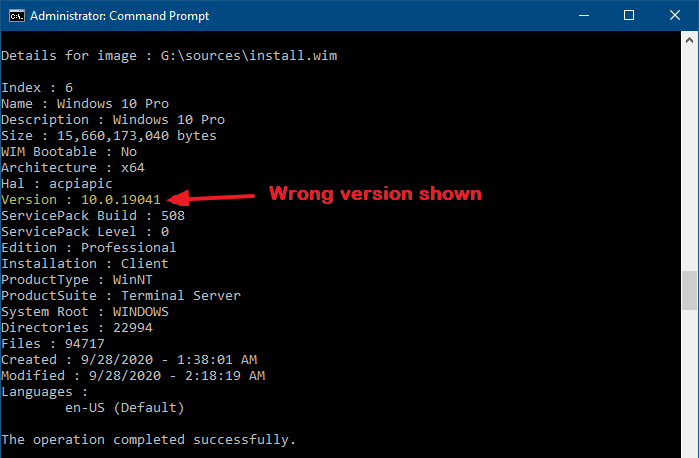Click the vertical scrollbar thumb

(x=689, y=290)
